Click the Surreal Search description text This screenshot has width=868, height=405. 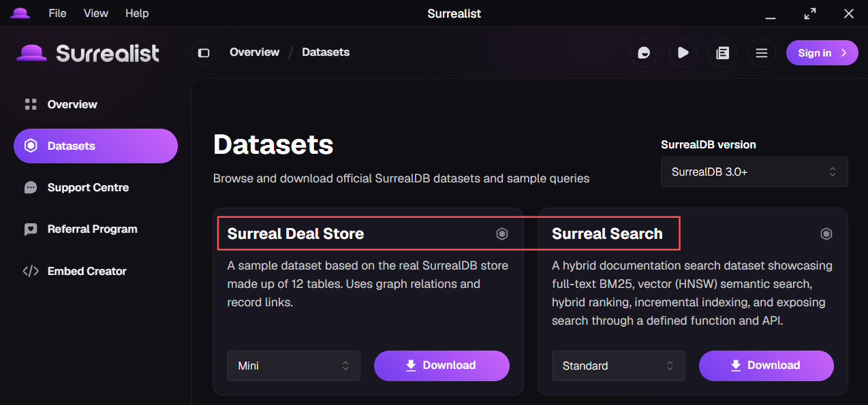click(x=692, y=293)
